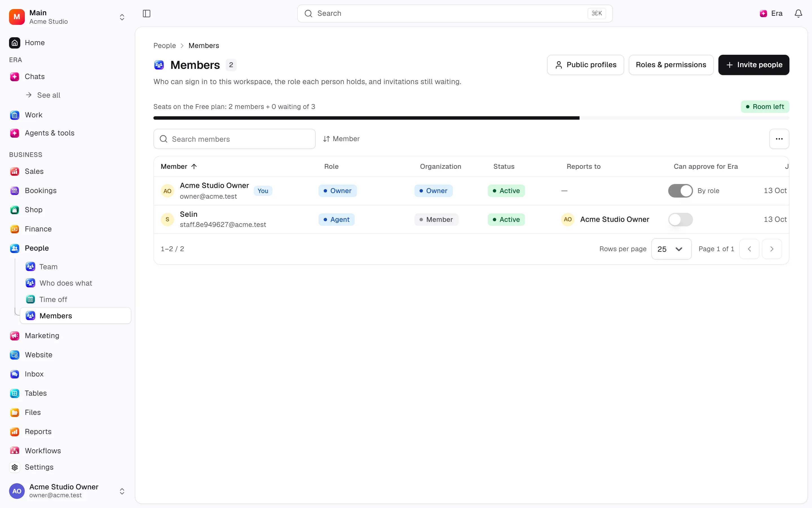Screen dimensions: 812x508
Task: Open Agents & tools icon
Action: pyautogui.click(x=14, y=133)
